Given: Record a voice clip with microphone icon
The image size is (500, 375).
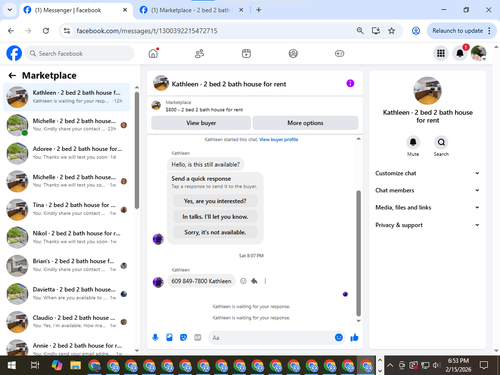Looking at the screenshot, I should [x=155, y=338].
